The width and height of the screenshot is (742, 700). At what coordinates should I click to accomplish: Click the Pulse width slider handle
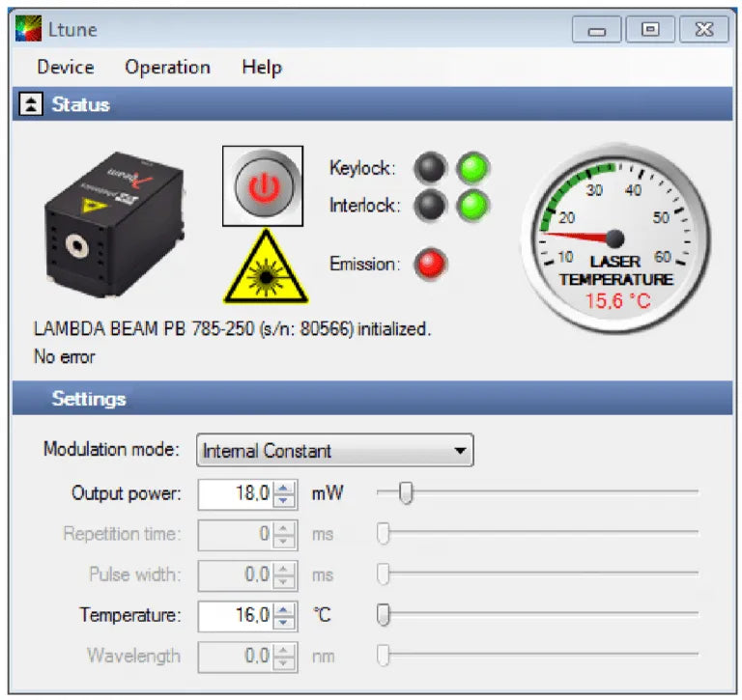tap(384, 574)
